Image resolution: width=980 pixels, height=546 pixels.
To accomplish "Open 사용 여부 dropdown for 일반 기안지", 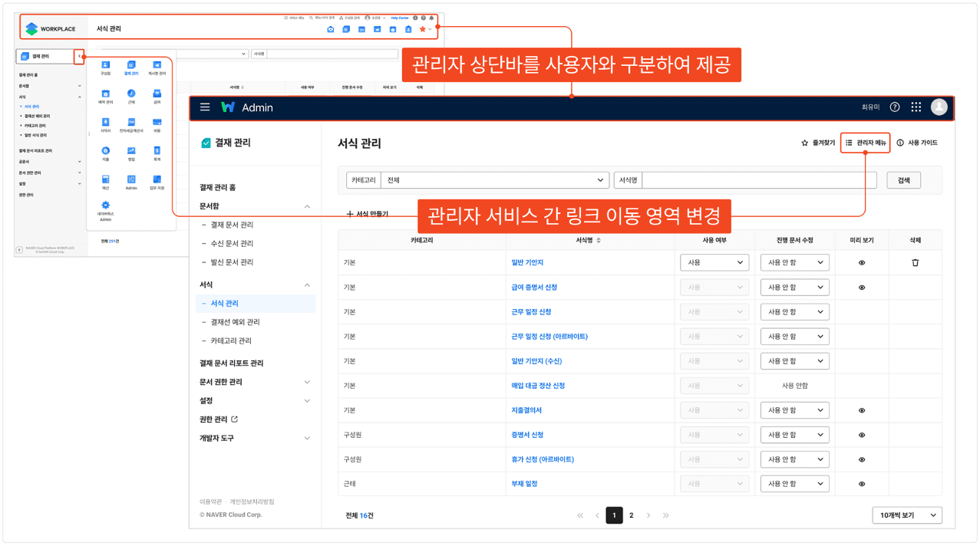I will click(x=714, y=263).
